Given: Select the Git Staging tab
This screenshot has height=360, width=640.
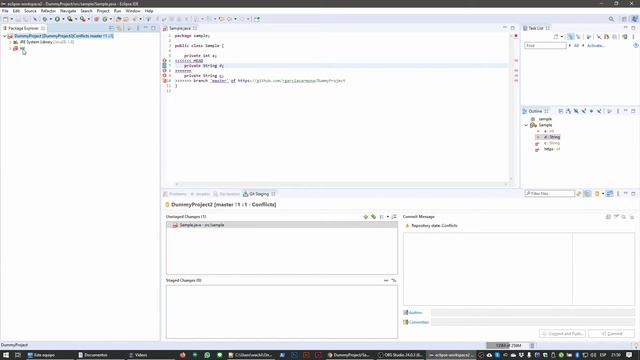Looking at the screenshot, I should [259, 194].
